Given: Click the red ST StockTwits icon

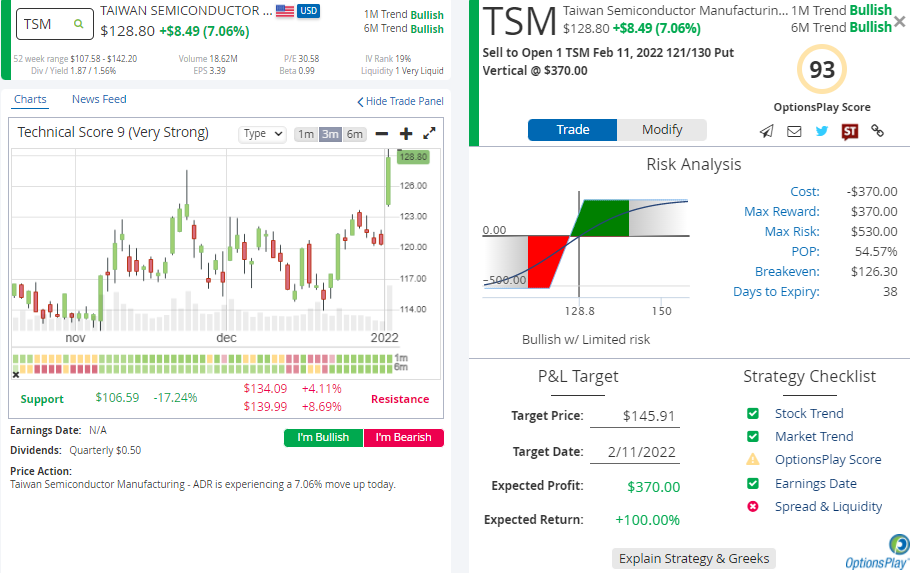Looking at the screenshot, I should pyautogui.click(x=849, y=131).
